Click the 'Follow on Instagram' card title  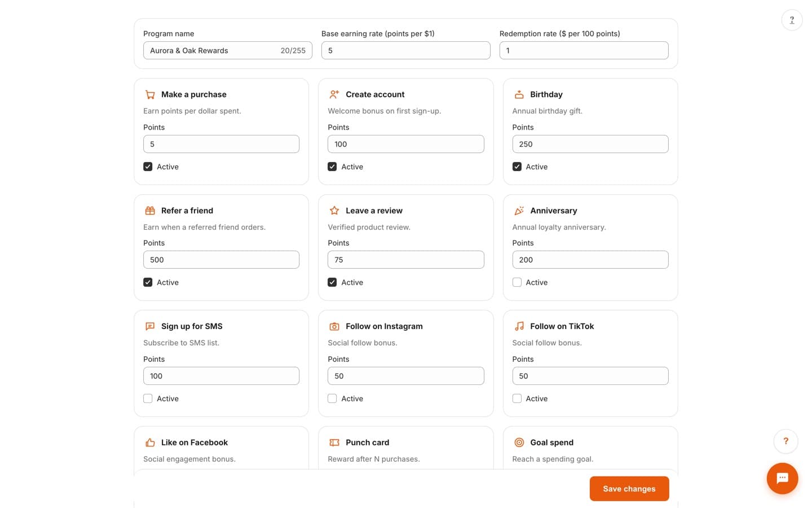coord(384,326)
